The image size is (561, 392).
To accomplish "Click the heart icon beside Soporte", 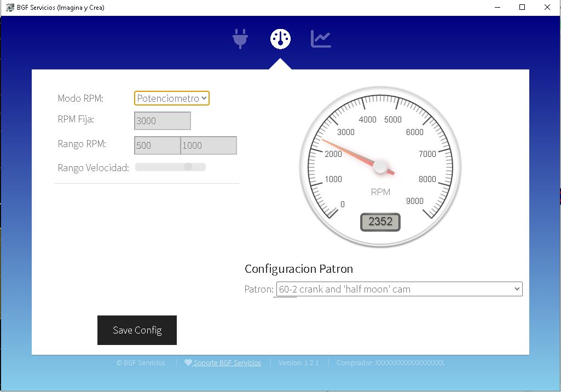I will click(x=188, y=362).
